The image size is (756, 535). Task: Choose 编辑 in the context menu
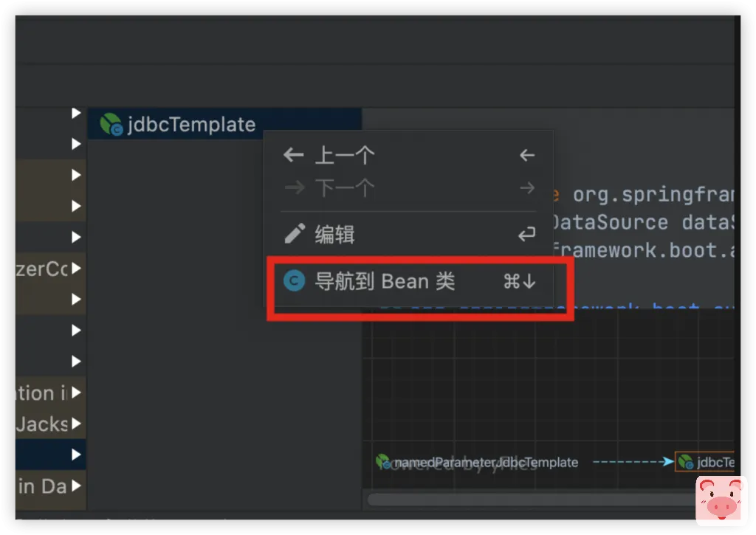409,235
